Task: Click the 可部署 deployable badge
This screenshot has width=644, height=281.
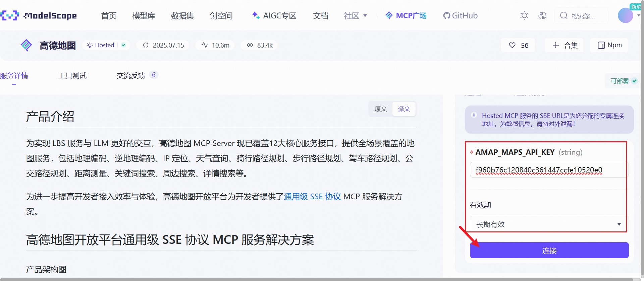Action: [x=623, y=81]
